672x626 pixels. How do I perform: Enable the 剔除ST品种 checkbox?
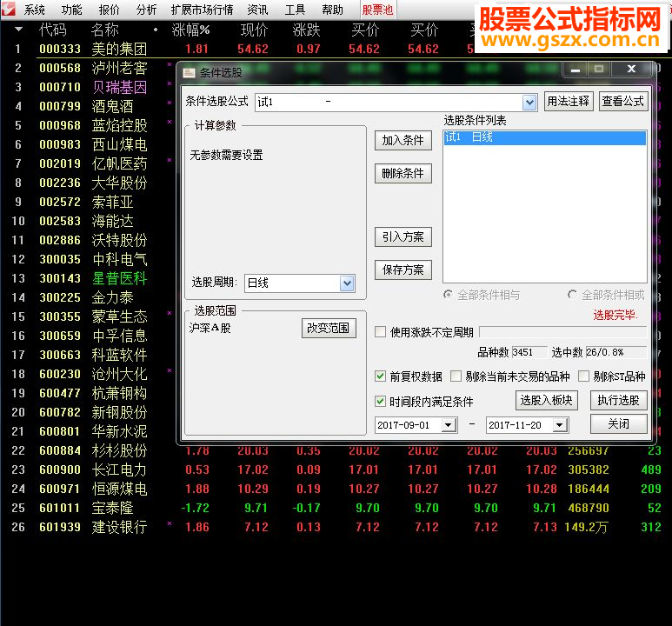[583, 376]
